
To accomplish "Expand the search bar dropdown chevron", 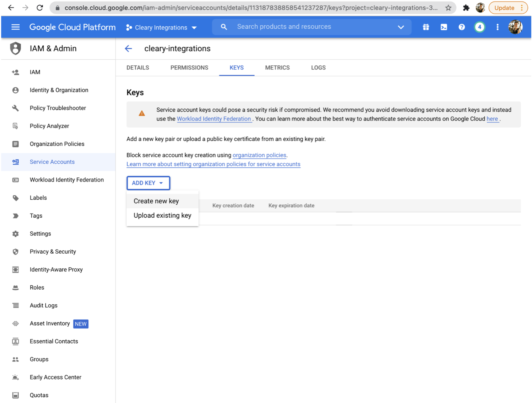I will pos(401,27).
